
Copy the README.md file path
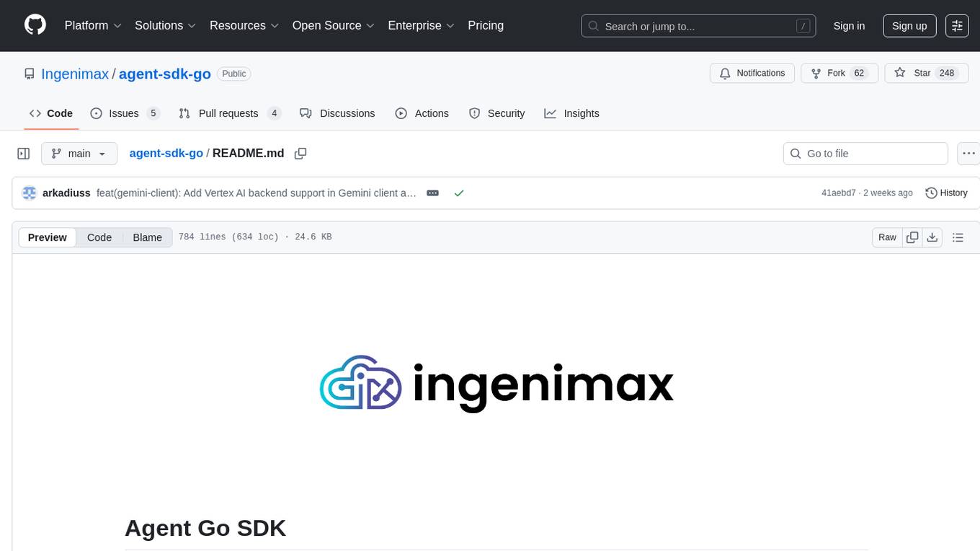click(x=300, y=154)
